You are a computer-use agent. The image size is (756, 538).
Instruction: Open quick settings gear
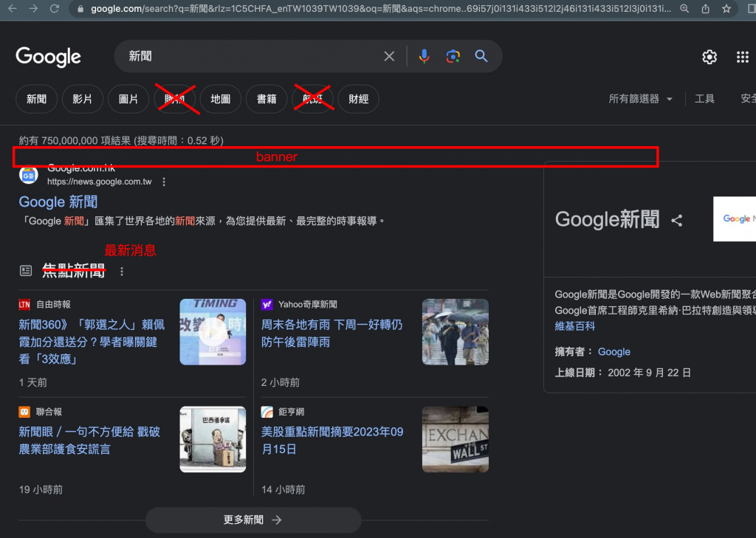(x=709, y=57)
